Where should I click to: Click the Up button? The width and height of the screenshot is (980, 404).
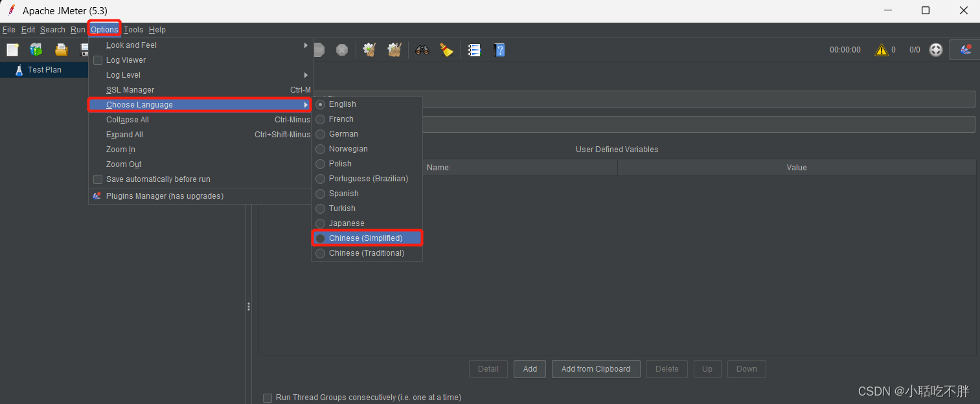pyautogui.click(x=707, y=369)
